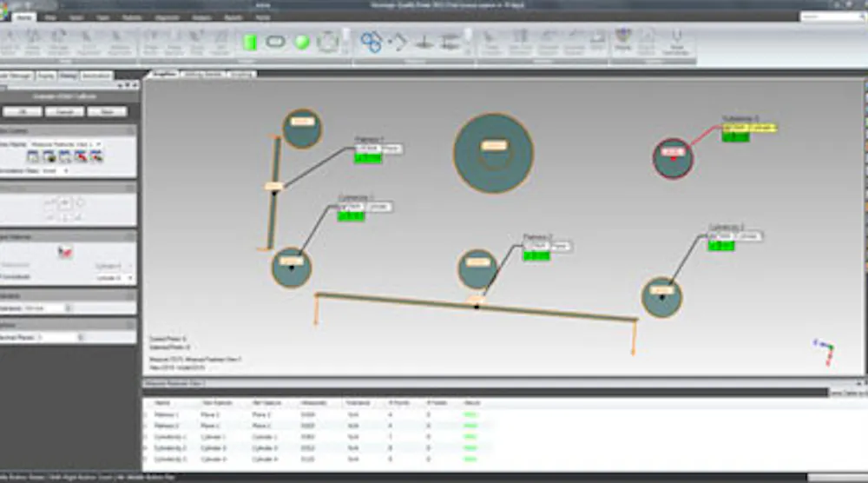Click the green result box under Flatness 1
Screen dimensions: 868x483
tap(367, 158)
